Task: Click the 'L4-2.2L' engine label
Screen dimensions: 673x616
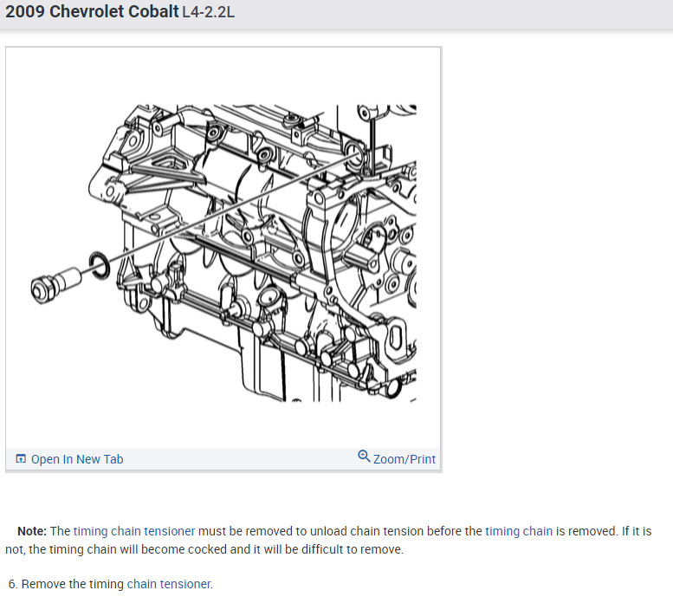Action: click(x=209, y=12)
